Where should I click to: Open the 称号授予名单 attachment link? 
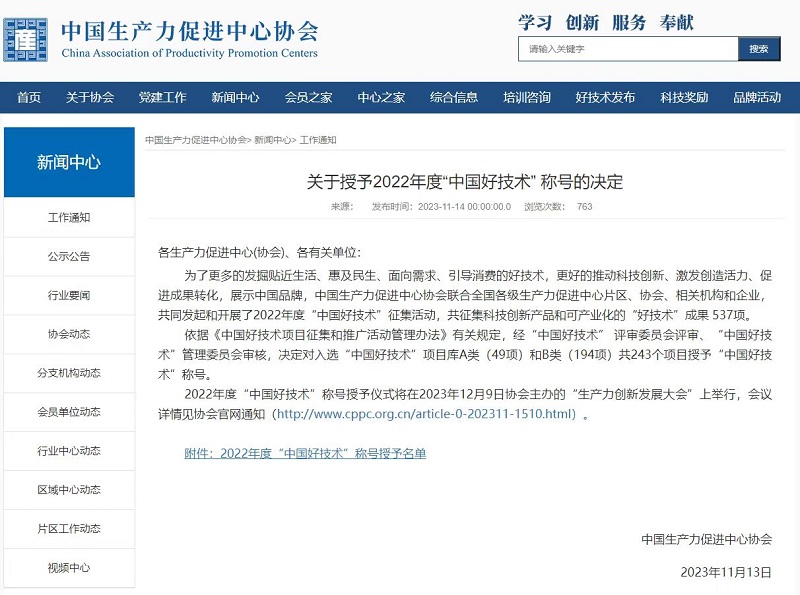[x=305, y=453]
